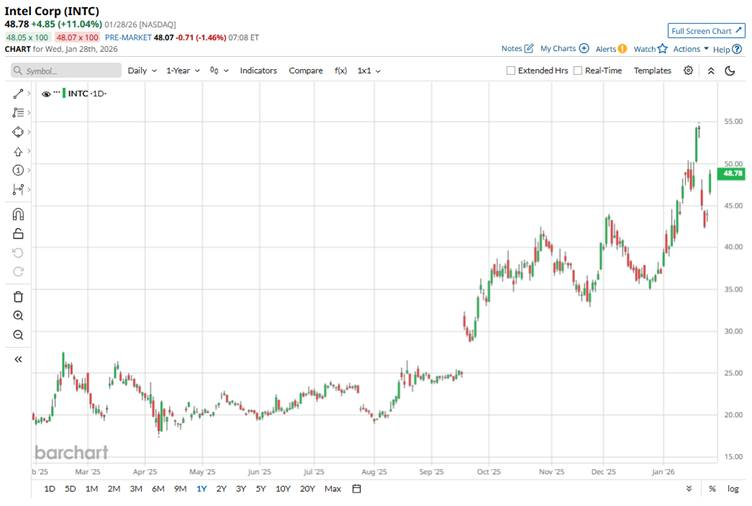Expand the Actions dropdown

point(691,49)
